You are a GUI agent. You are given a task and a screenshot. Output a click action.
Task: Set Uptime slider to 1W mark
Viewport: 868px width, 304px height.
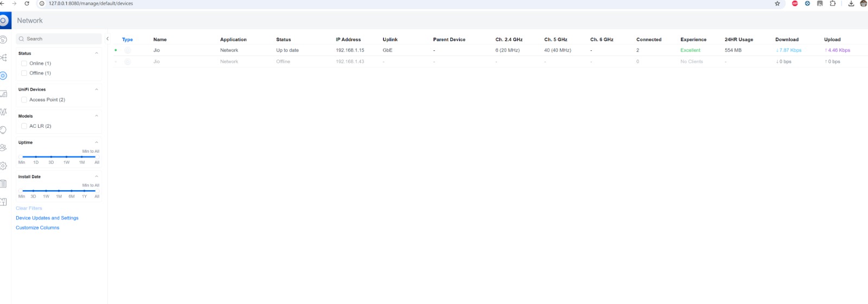[66, 157]
